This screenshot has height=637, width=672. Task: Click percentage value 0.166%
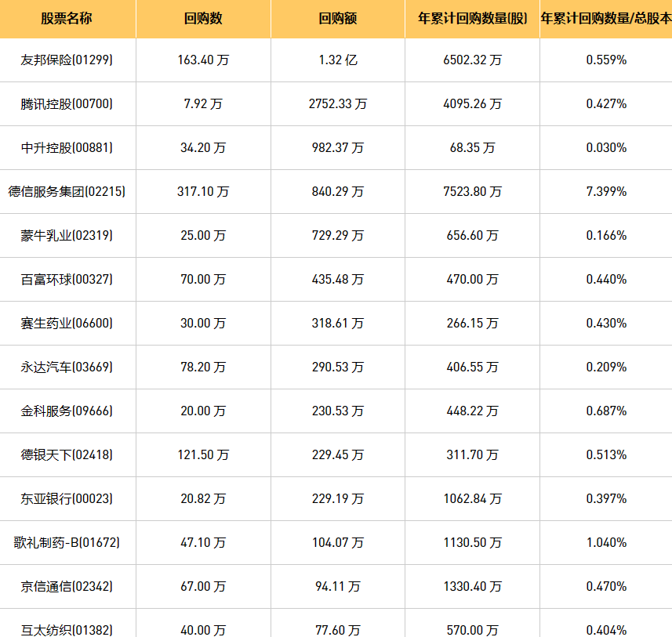click(606, 236)
